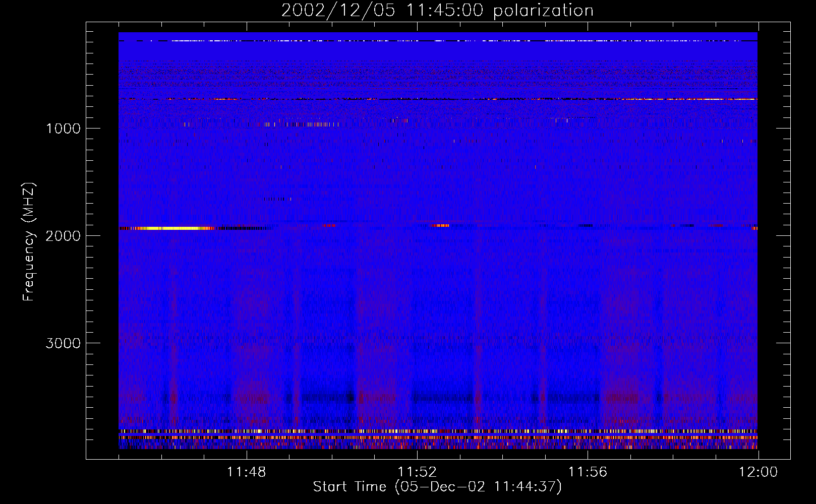Select the "Start Time (05-Dec-02 11:44:37)" x-axis label
Viewport: 816px width, 504px height.
point(437,487)
